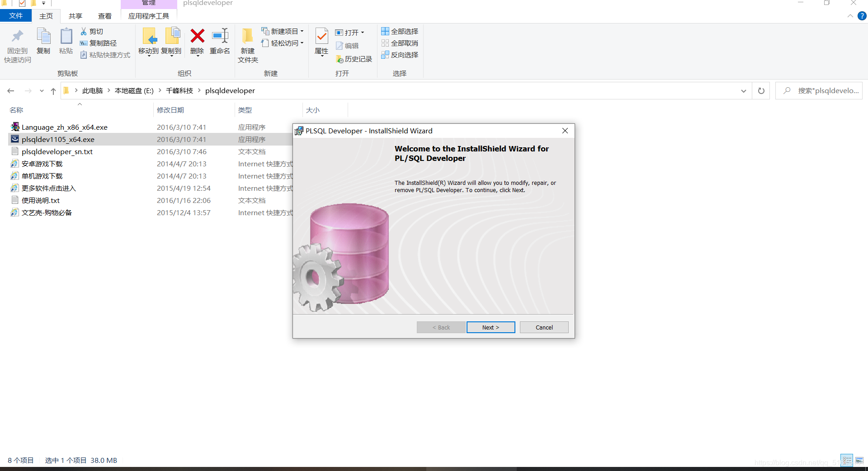The image size is (868, 471).
Task: Switch to the Share (共享) tab
Action: point(75,16)
